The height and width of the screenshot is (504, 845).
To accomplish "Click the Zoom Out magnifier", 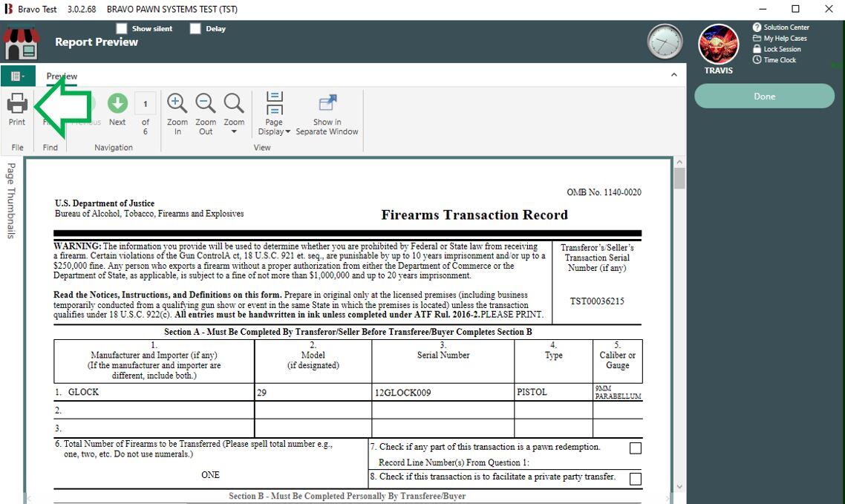I will [x=206, y=114].
